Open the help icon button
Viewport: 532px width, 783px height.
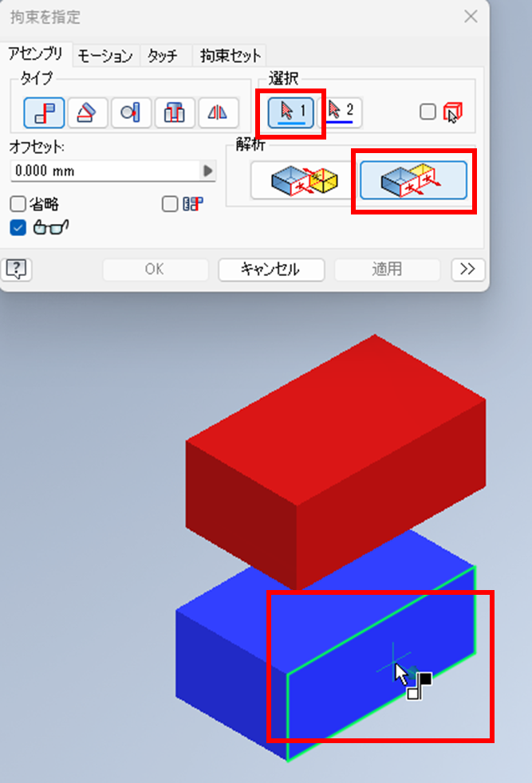pyautogui.click(x=17, y=270)
